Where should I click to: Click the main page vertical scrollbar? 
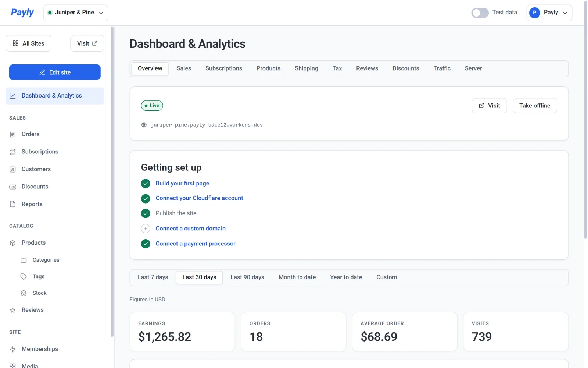pos(585,120)
